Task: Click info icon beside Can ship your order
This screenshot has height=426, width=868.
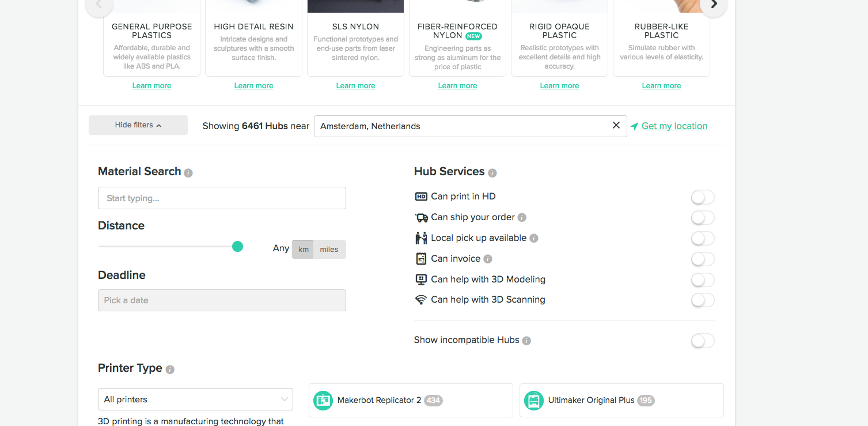Action: pyautogui.click(x=522, y=217)
